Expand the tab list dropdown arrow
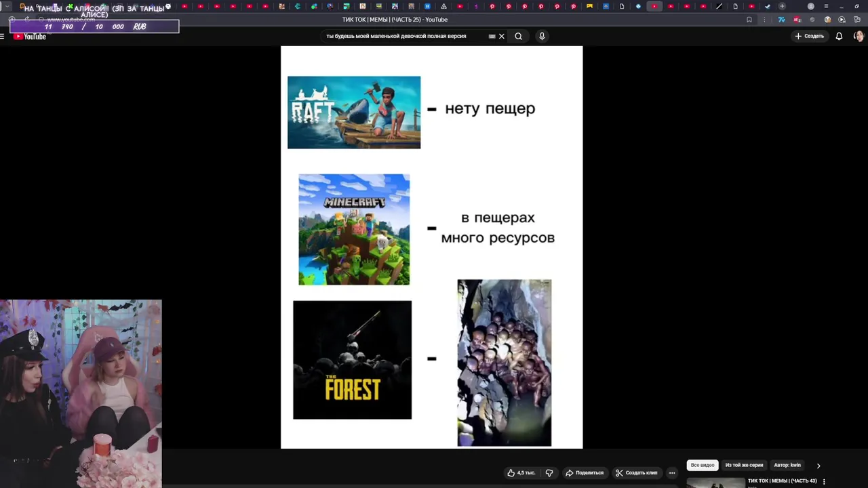868x488 pixels. coord(7,6)
